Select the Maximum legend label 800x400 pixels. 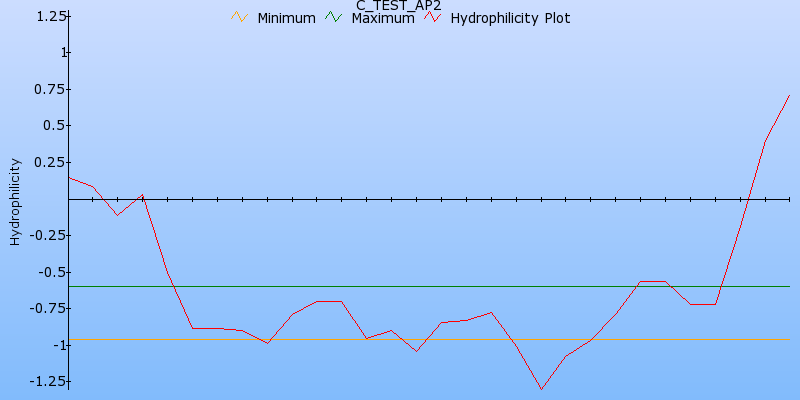(382, 18)
